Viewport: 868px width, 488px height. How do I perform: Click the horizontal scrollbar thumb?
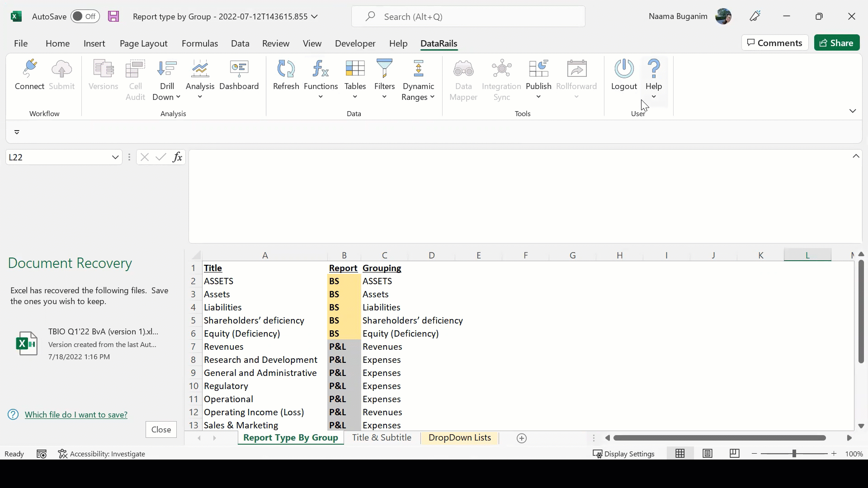(x=719, y=438)
